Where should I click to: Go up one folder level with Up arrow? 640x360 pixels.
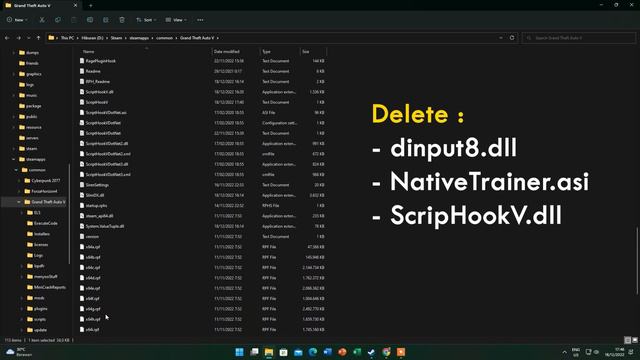click(38, 38)
